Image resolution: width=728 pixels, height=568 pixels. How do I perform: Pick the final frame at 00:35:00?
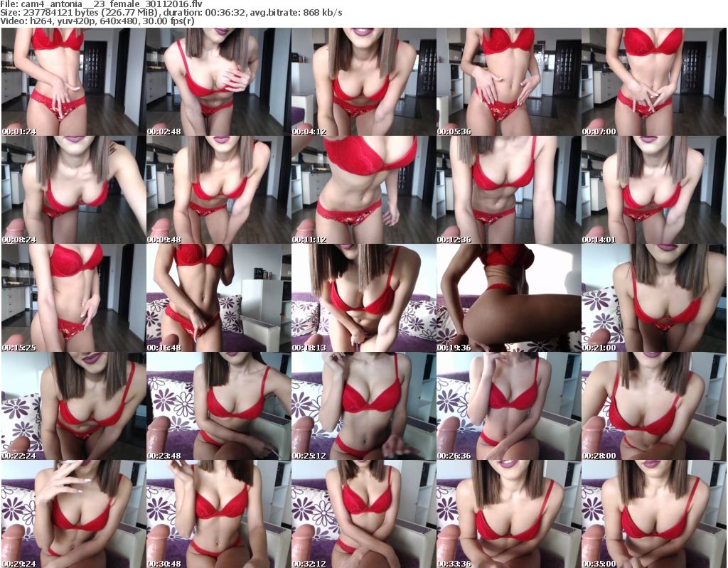(x=654, y=514)
